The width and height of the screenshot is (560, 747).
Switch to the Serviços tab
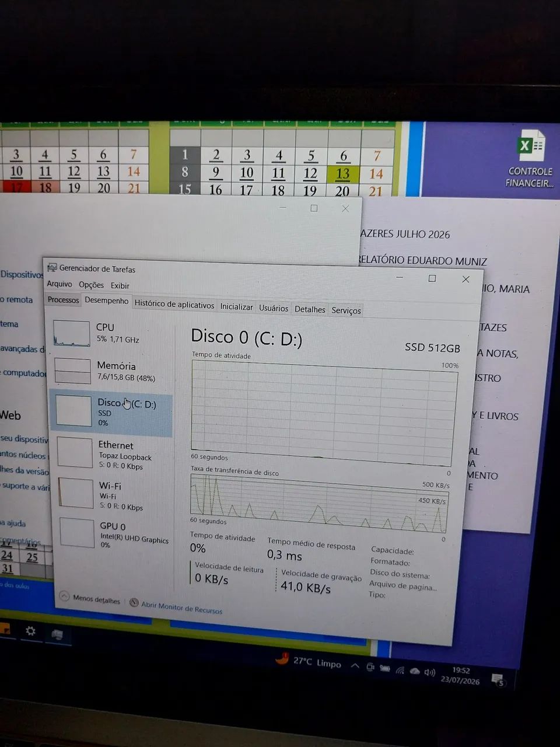pos(346,310)
